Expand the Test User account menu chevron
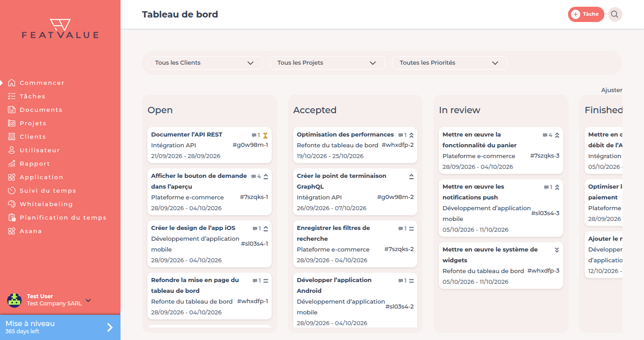The height and width of the screenshot is (340, 644). coord(88,300)
